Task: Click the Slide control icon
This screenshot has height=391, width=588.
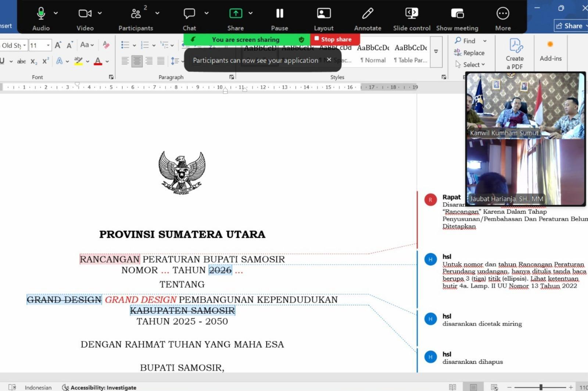Action: [x=412, y=14]
